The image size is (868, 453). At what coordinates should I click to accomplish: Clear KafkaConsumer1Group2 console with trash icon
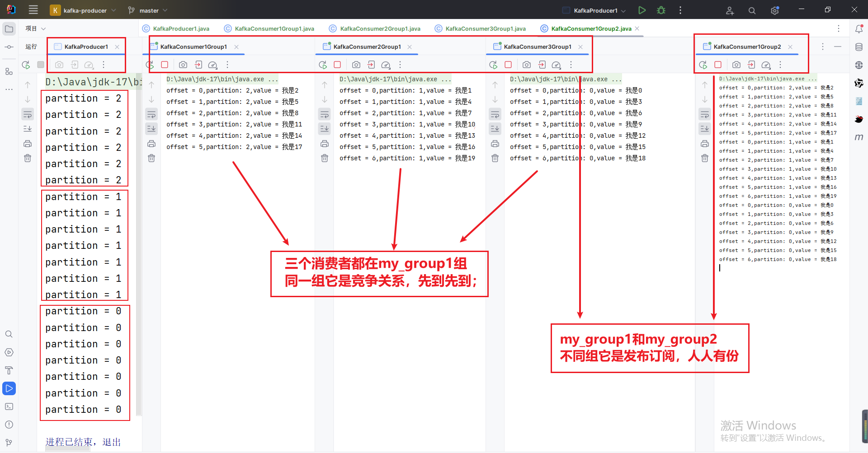point(705,158)
